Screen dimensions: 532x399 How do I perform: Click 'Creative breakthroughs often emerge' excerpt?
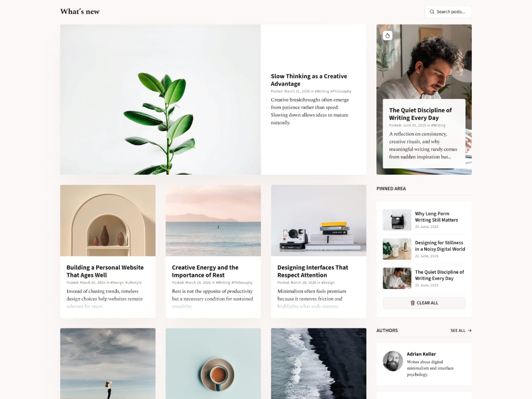click(310, 111)
